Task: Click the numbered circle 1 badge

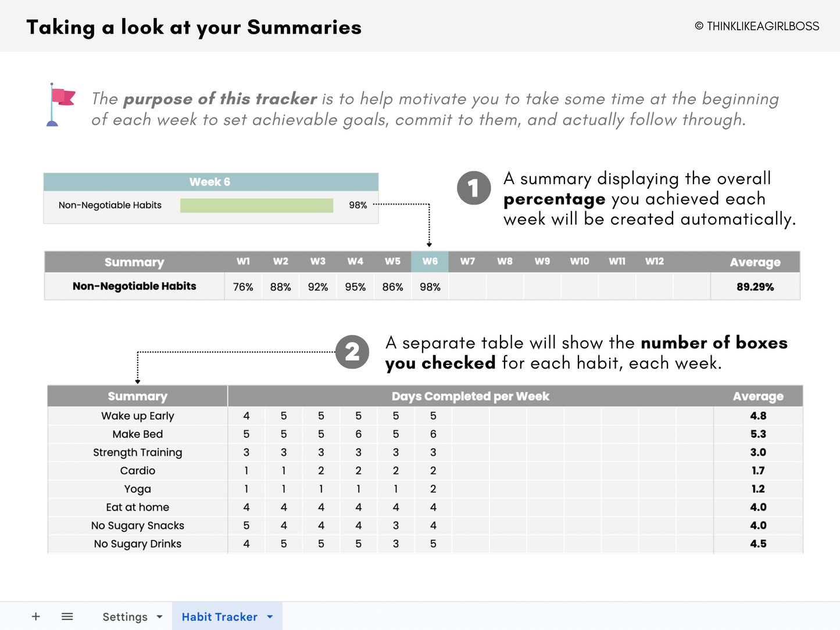Action: pyautogui.click(x=474, y=188)
